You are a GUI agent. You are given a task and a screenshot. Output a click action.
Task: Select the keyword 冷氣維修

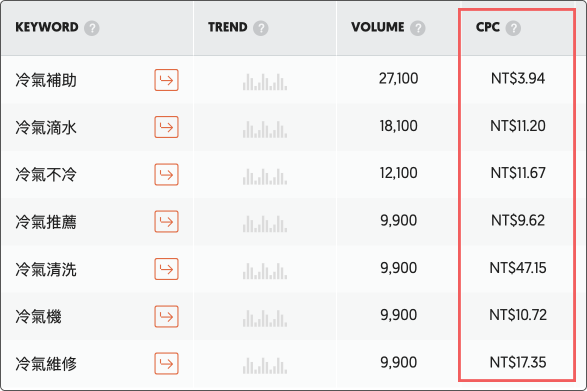46,364
